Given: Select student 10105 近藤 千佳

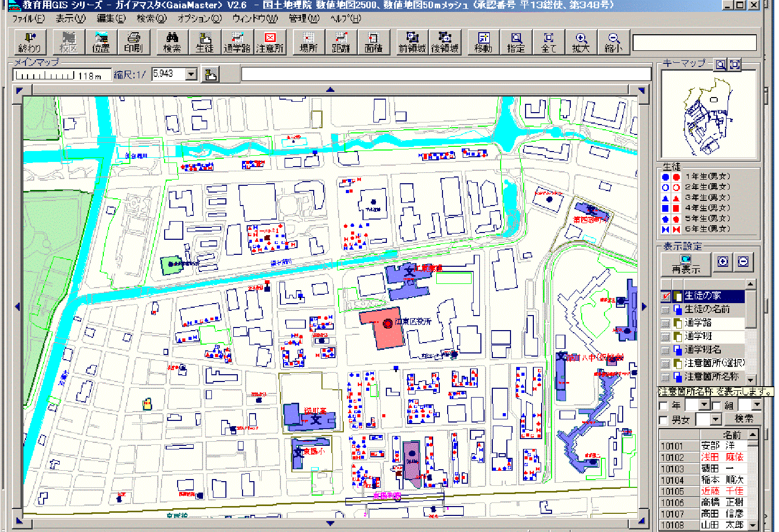Looking at the screenshot, I should coord(703,491).
